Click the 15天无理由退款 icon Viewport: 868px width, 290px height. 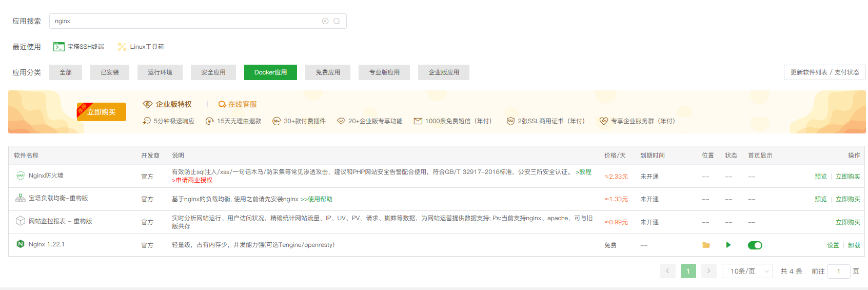[x=210, y=121]
